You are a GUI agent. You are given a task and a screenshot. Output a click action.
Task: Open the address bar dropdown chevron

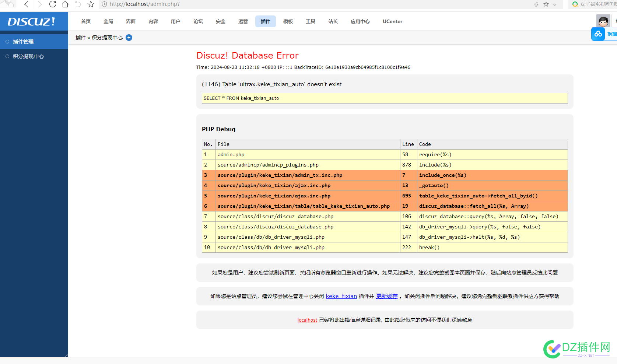[x=555, y=4]
